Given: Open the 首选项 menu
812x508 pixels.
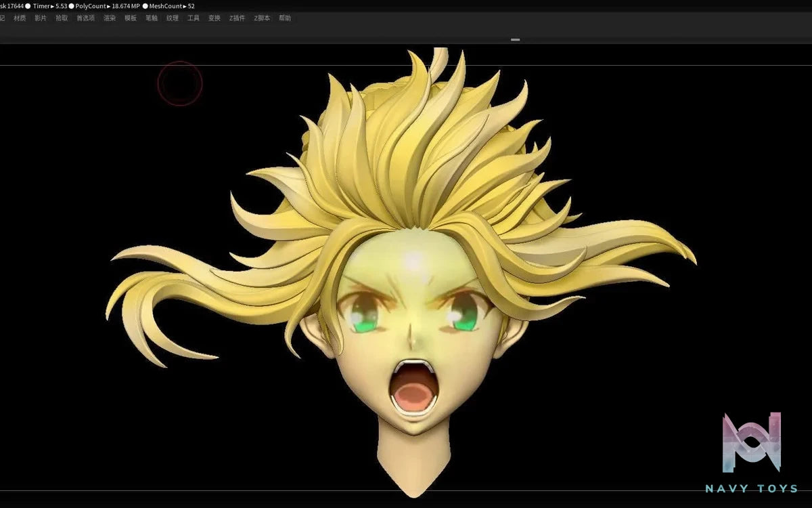Looking at the screenshot, I should [x=86, y=18].
